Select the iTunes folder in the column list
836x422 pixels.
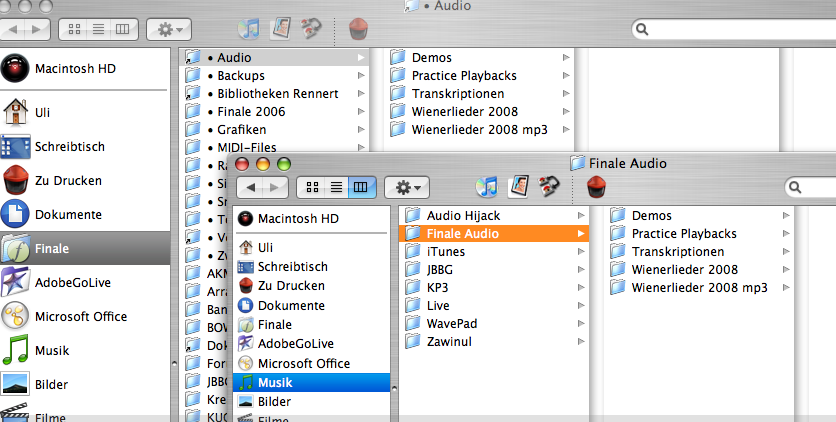(445, 252)
